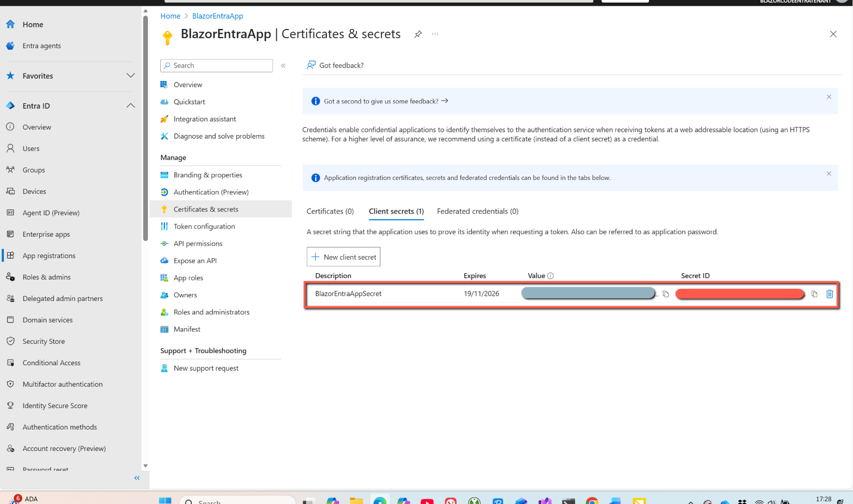Open Got feedback? in the toolbar
The height and width of the screenshot is (504, 853).
click(x=335, y=65)
